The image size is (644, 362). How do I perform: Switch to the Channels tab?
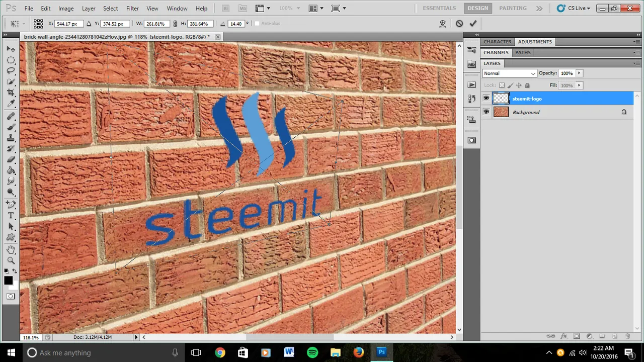click(x=496, y=52)
